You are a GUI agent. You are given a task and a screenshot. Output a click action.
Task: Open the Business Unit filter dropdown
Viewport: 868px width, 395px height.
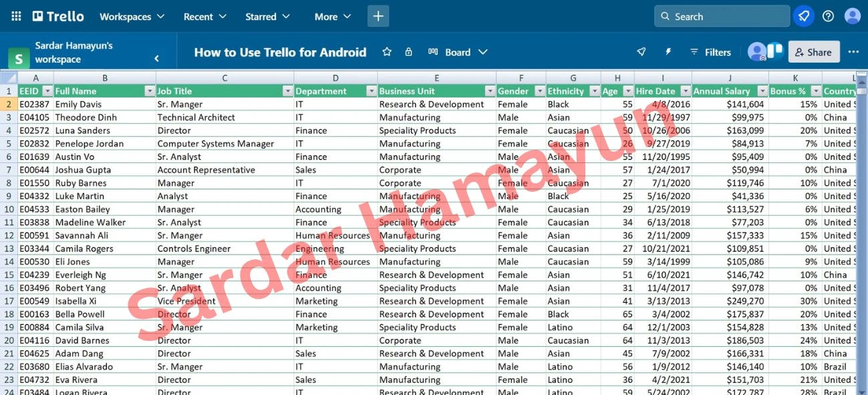click(490, 91)
